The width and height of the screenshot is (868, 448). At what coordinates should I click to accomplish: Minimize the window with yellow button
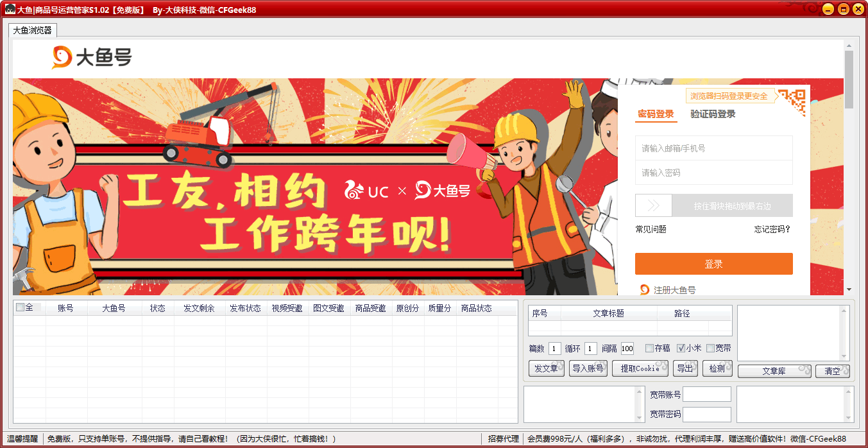pos(828,9)
